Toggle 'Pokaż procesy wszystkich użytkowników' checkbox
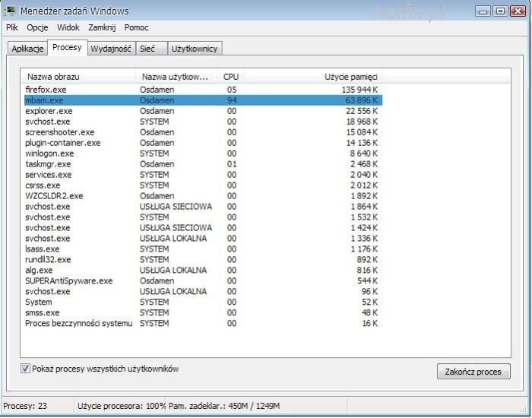Screen dimensions: 532x418 point(26,369)
